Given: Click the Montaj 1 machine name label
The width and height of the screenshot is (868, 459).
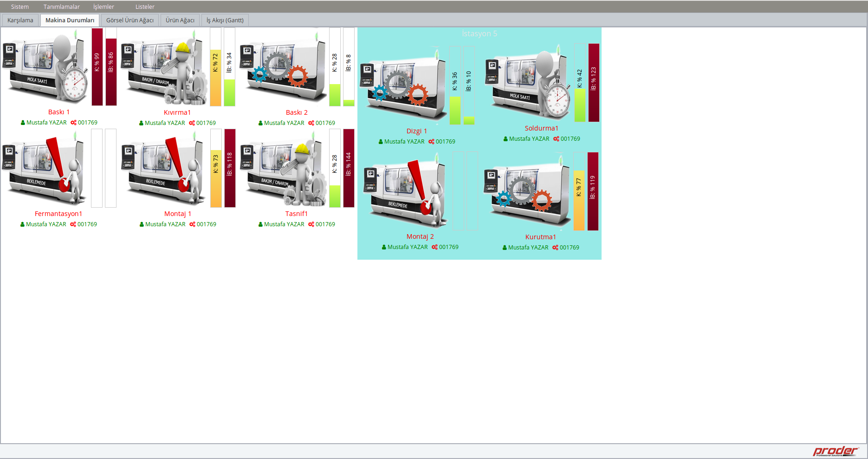Looking at the screenshot, I should (177, 214).
